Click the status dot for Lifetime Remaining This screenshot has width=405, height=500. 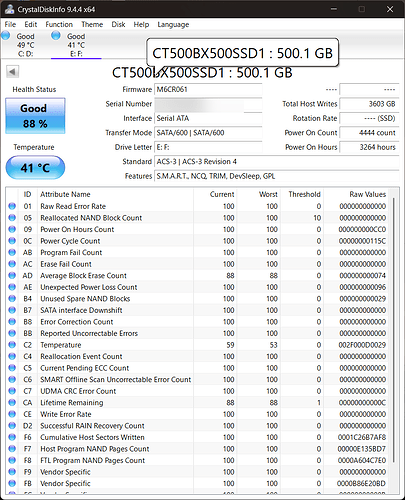pyautogui.click(x=12, y=402)
